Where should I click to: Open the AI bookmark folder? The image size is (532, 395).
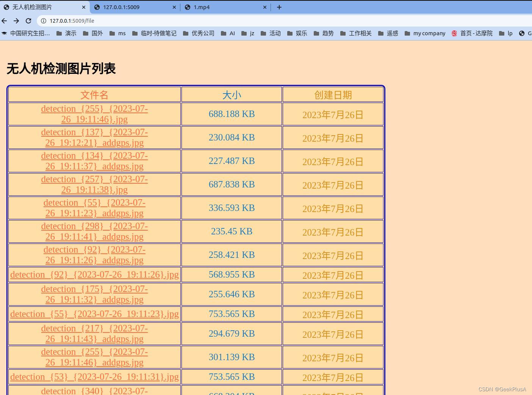(228, 33)
